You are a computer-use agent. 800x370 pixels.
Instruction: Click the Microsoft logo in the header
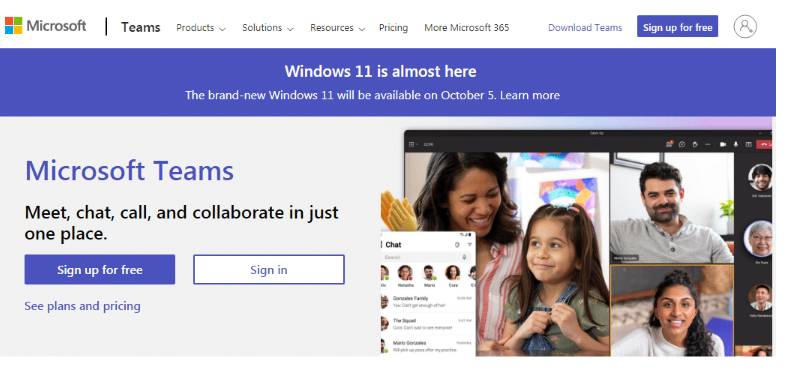tap(45, 26)
